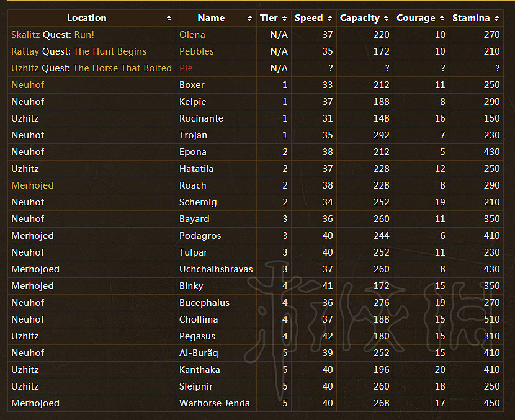Follow the Rattay location link

pyautogui.click(x=25, y=51)
